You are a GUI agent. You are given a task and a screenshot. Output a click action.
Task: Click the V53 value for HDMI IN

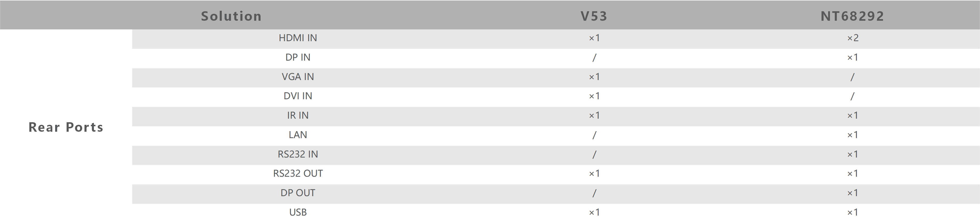tap(594, 38)
